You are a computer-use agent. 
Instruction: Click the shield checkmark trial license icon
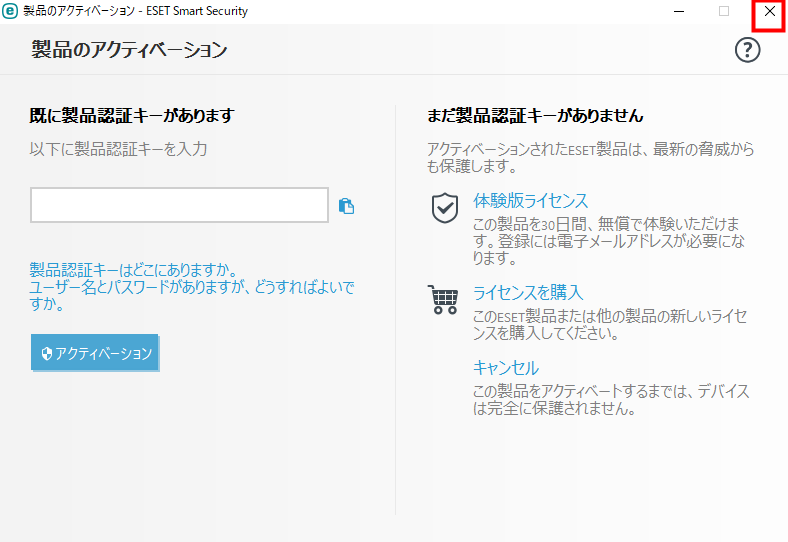pyautogui.click(x=445, y=208)
